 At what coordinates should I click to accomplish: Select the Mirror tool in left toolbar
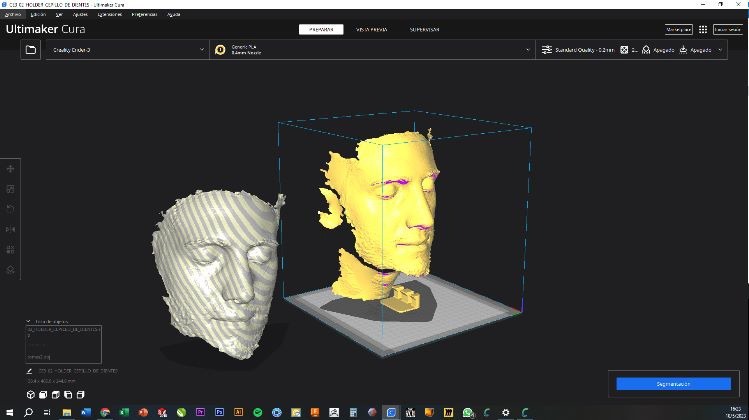[x=10, y=229]
